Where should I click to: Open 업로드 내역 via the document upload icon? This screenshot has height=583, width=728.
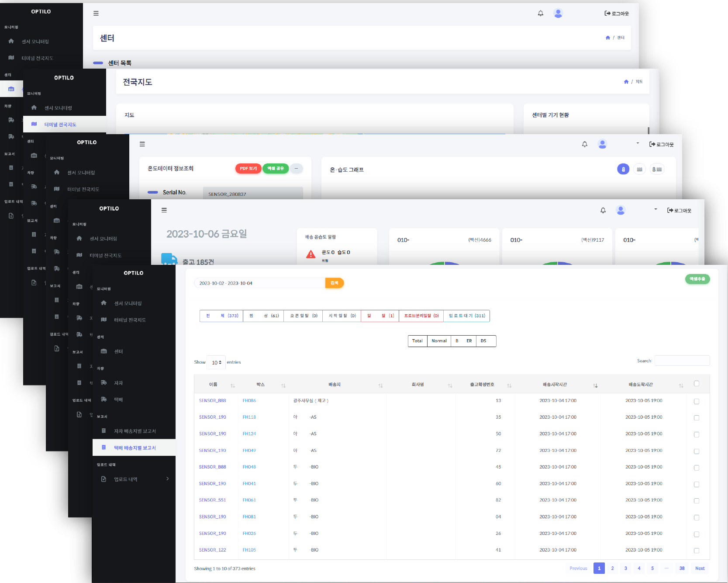104,479
